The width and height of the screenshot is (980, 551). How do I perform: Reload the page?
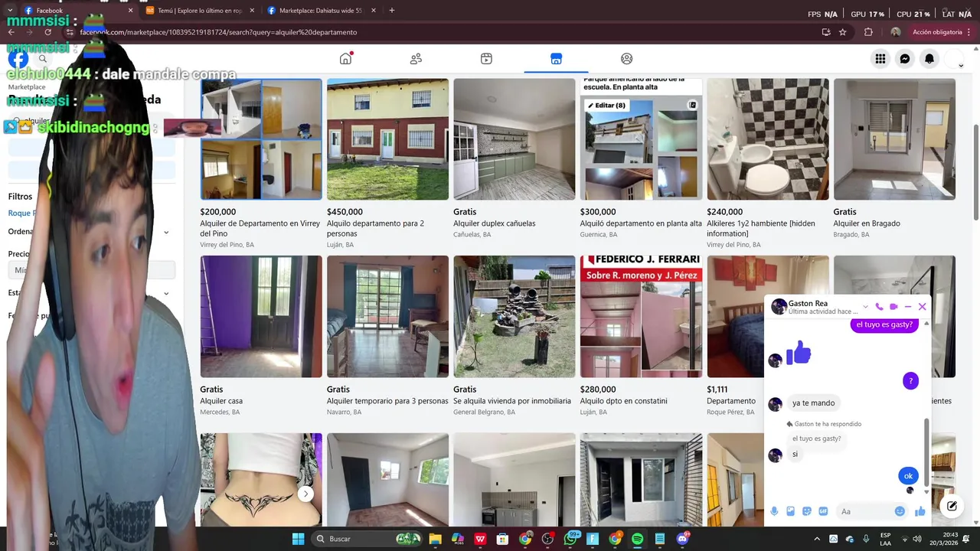pyautogui.click(x=48, y=32)
